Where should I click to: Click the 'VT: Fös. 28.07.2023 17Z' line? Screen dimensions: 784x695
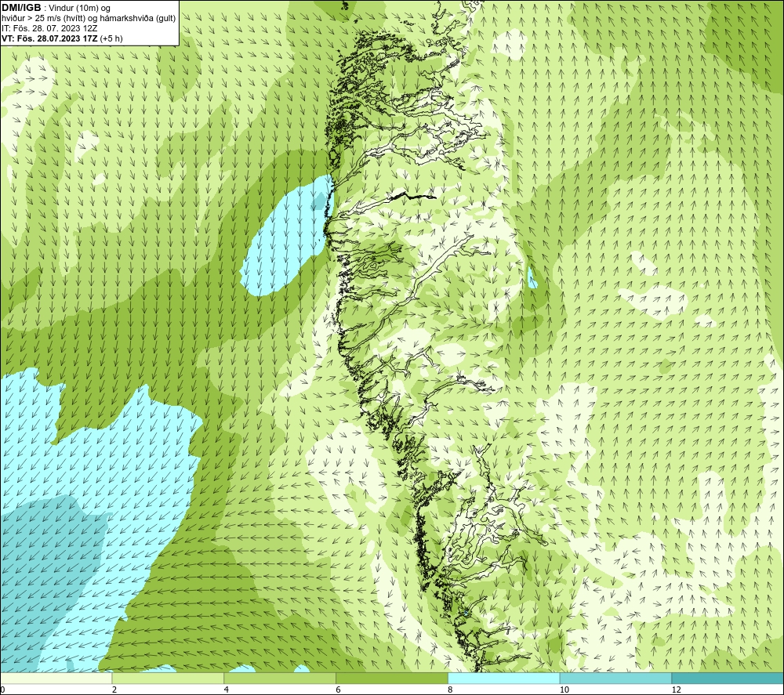[x=62, y=38]
